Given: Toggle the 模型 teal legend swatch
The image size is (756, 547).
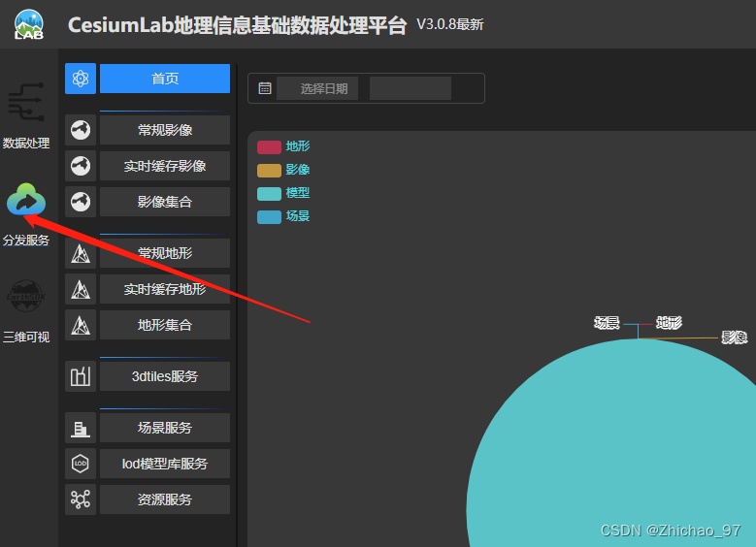Looking at the screenshot, I should click(x=269, y=194).
